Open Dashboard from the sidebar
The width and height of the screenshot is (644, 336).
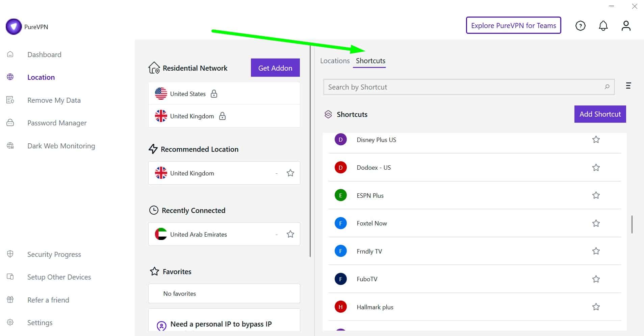pyautogui.click(x=44, y=54)
